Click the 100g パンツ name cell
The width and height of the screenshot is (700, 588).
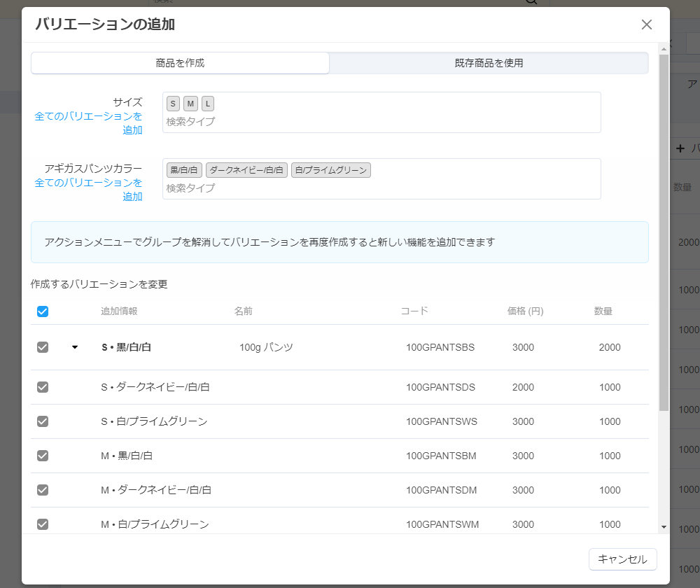point(266,347)
